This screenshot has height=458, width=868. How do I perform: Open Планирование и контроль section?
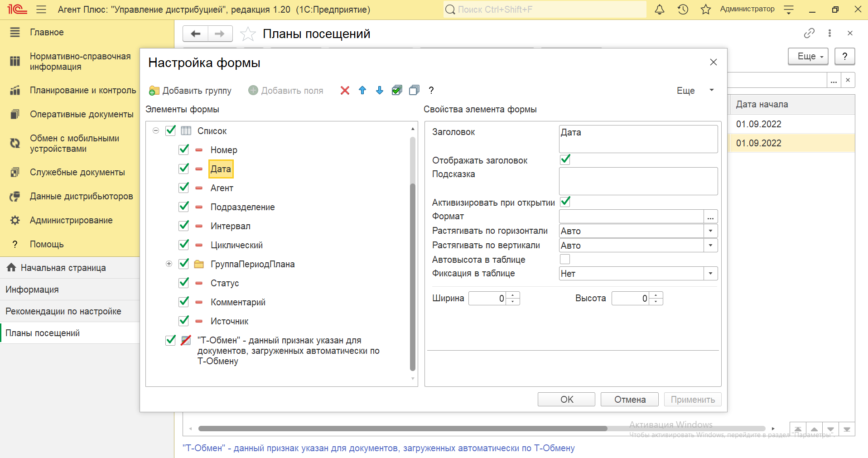coord(83,90)
